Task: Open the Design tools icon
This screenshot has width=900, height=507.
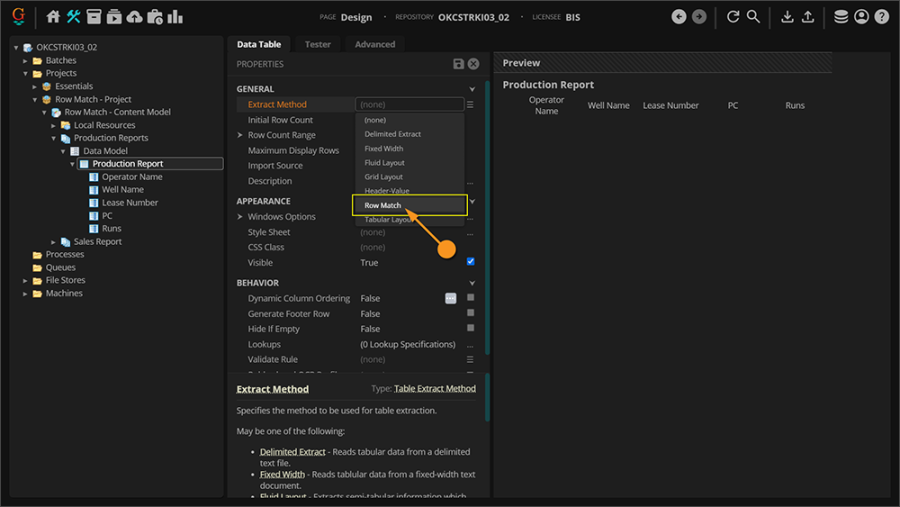Action: click(x=74, y=17)
